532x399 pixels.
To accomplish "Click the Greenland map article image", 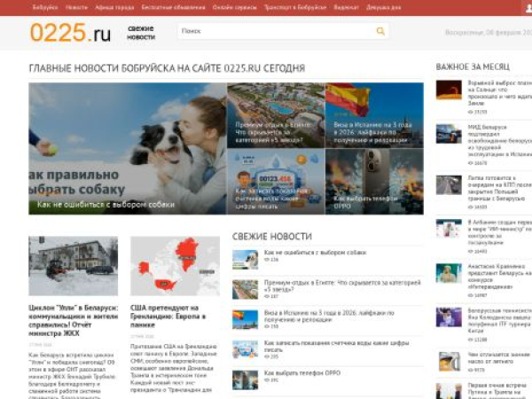I will [175, 265].
